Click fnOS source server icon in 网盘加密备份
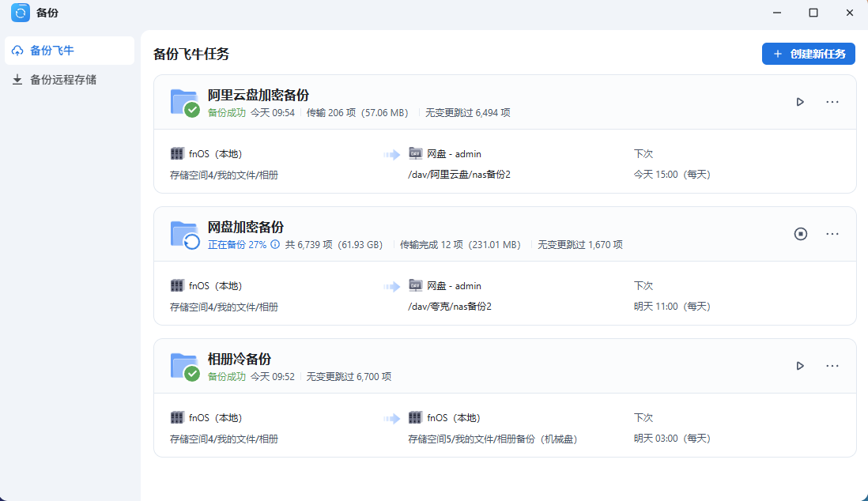The image size is (868, 501). (x=177, y=285)
